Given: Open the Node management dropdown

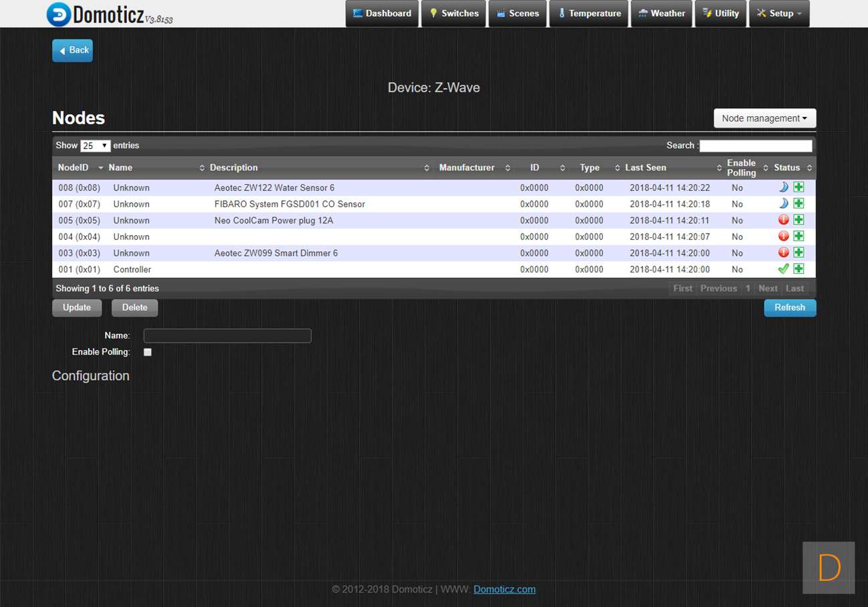Looking at the screenshot, I should pyautogui.click(x=765, y=118).
